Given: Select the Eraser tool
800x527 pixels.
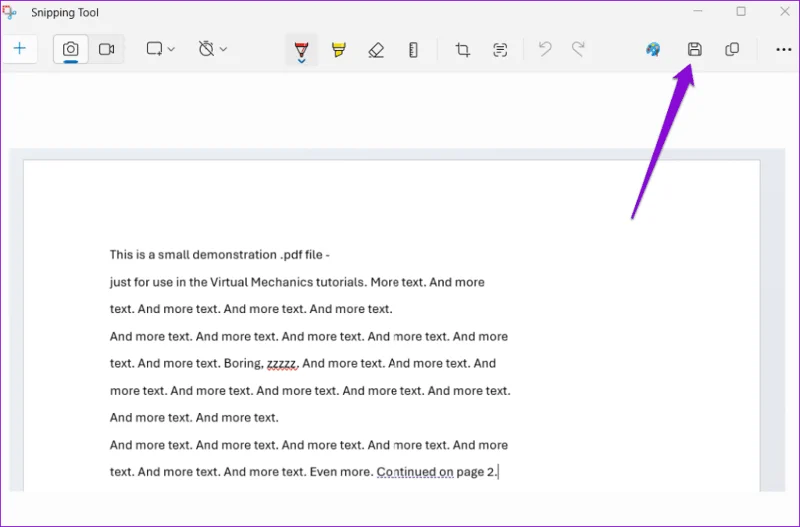Looking at the screenshot, I should pyautogui.click(x=376, y=49).
